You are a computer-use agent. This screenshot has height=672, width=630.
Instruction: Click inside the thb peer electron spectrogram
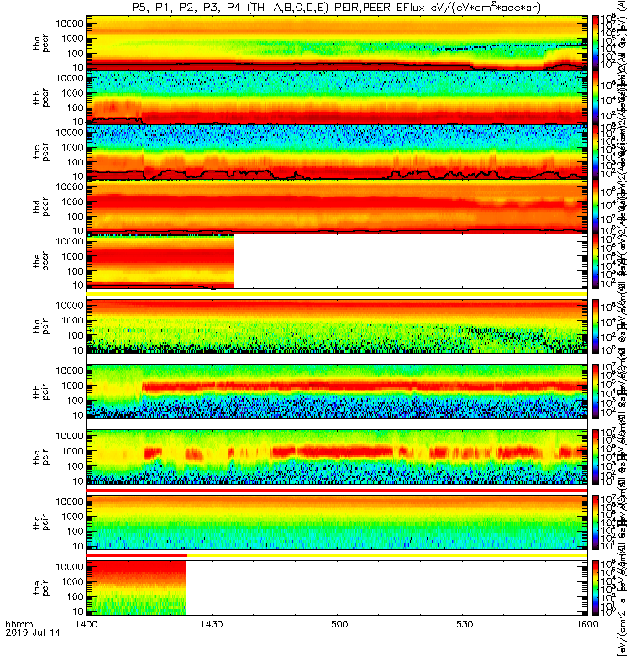(337, 97)
